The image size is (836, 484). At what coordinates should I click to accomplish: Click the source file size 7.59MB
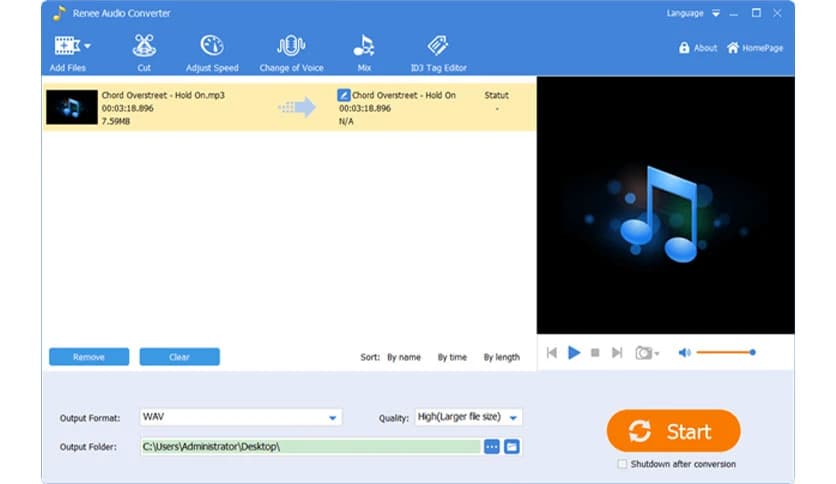(x=116, y=122)
